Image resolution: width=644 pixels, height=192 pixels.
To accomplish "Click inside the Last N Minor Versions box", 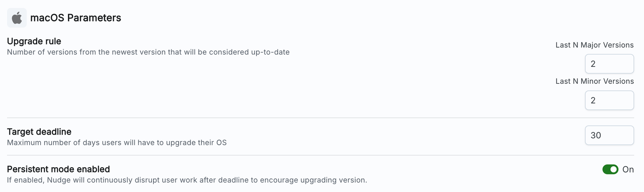I will [609, 100].
